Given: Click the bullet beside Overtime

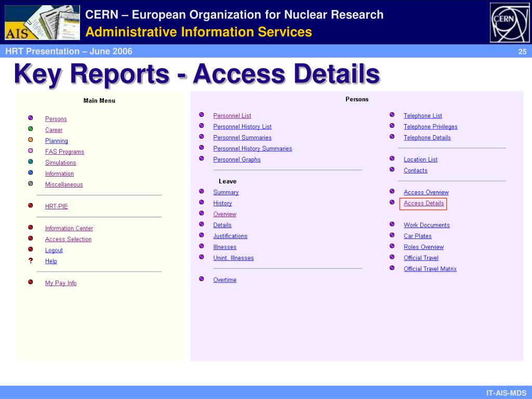Looking at the screenshot, I should [x=202, y=279].
